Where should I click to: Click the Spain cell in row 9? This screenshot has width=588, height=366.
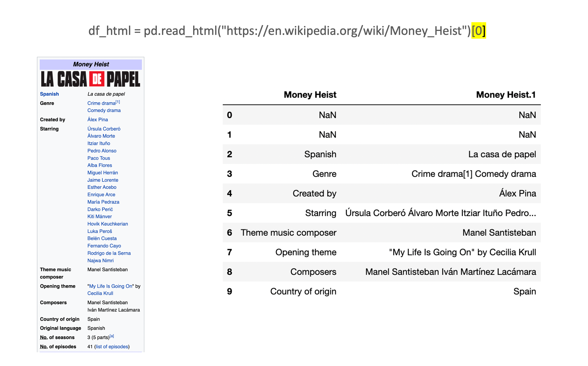tap(525, 291)
